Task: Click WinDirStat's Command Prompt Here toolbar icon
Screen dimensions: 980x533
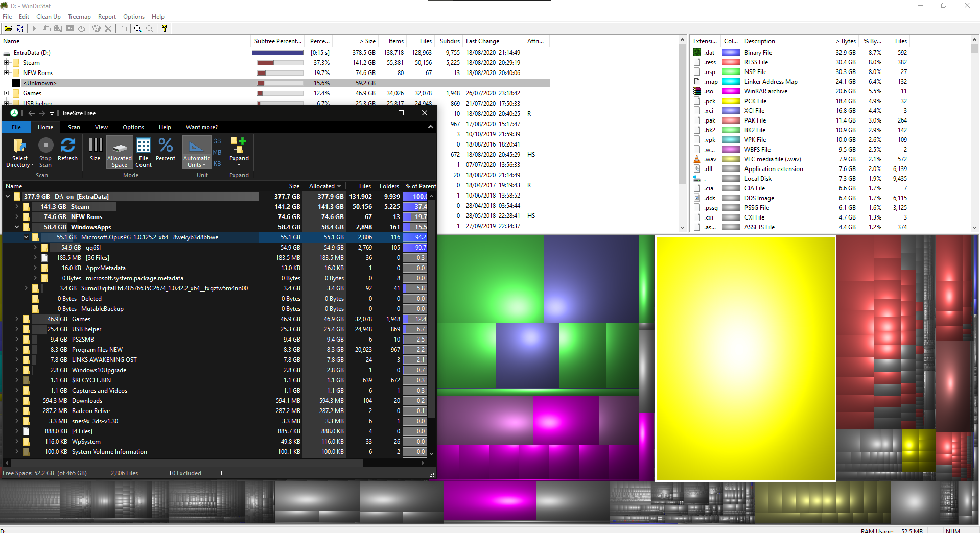Action: [70, 29]
